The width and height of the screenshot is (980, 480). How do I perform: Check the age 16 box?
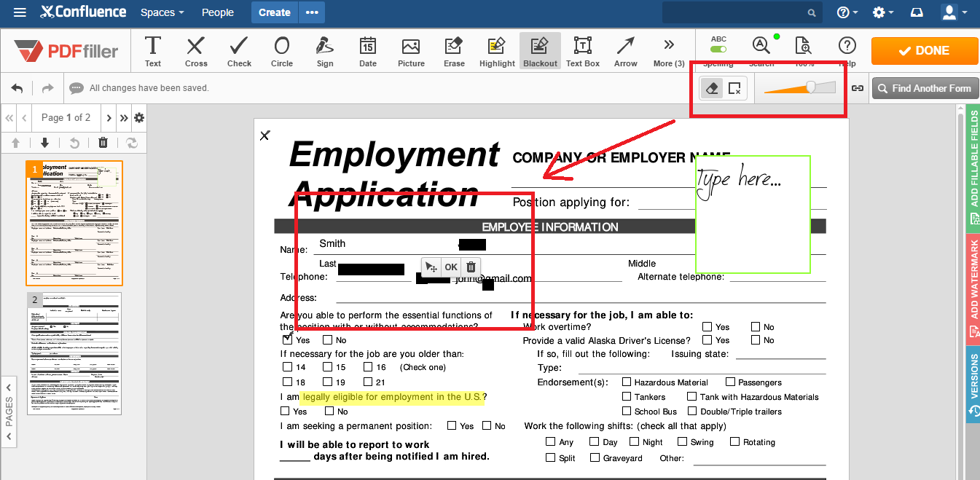point(368,367)
